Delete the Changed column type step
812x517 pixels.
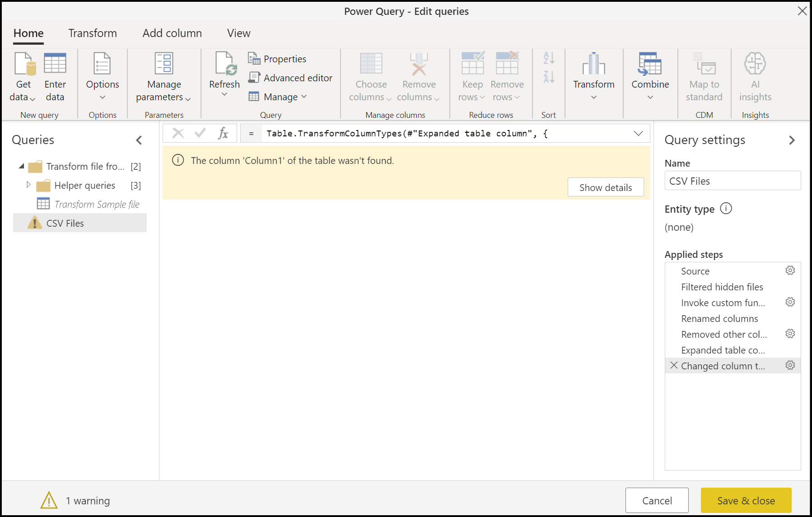click(674, 366)
